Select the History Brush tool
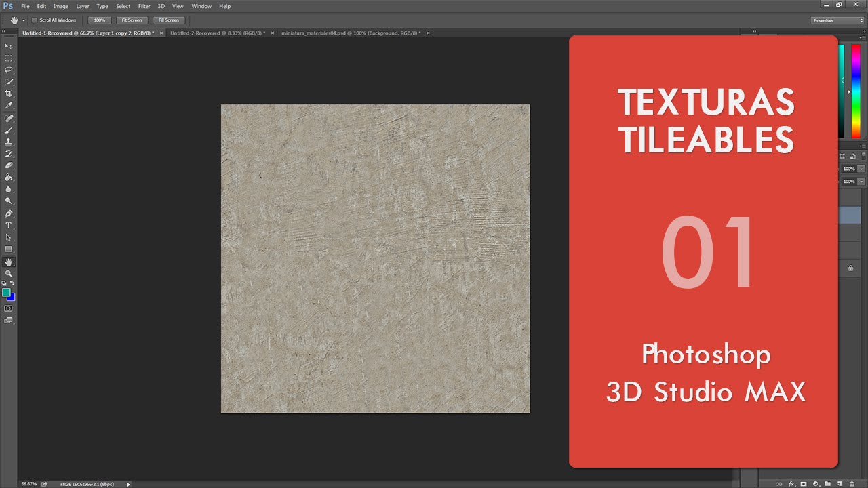Screen dimensions: 868x488 click(x=9, y=154)
